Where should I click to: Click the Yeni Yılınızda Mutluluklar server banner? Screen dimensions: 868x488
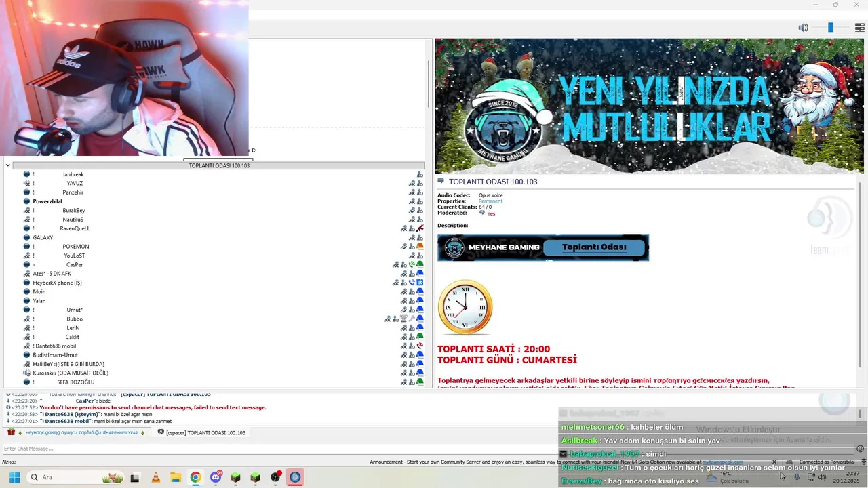(649, 106)
